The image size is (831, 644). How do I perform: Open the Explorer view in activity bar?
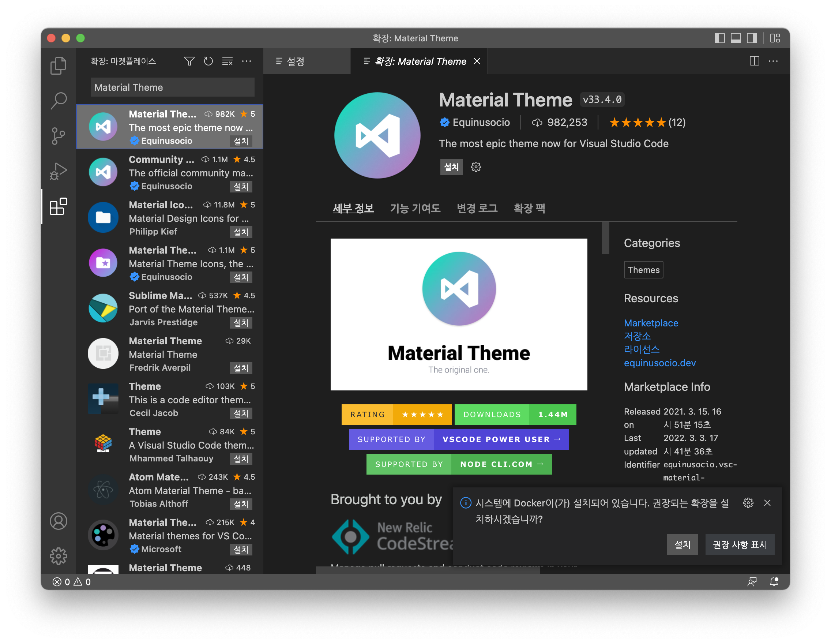coord(58,65)
